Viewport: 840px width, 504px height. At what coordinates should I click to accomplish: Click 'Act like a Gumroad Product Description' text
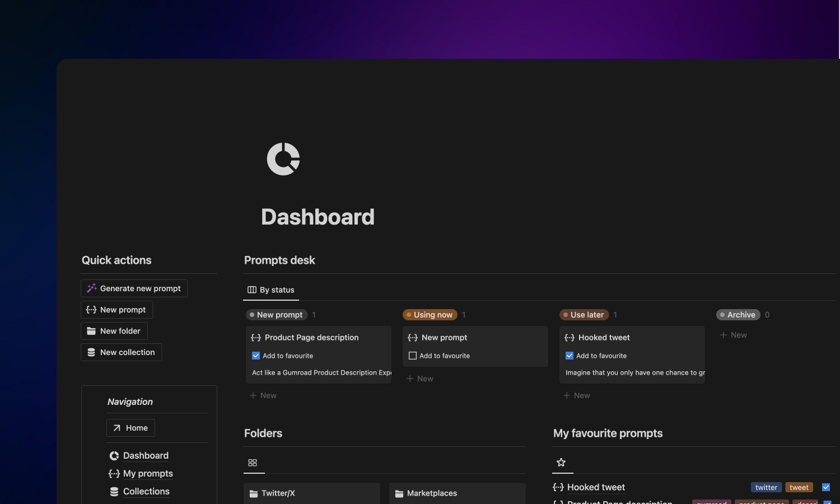point(321,372)
